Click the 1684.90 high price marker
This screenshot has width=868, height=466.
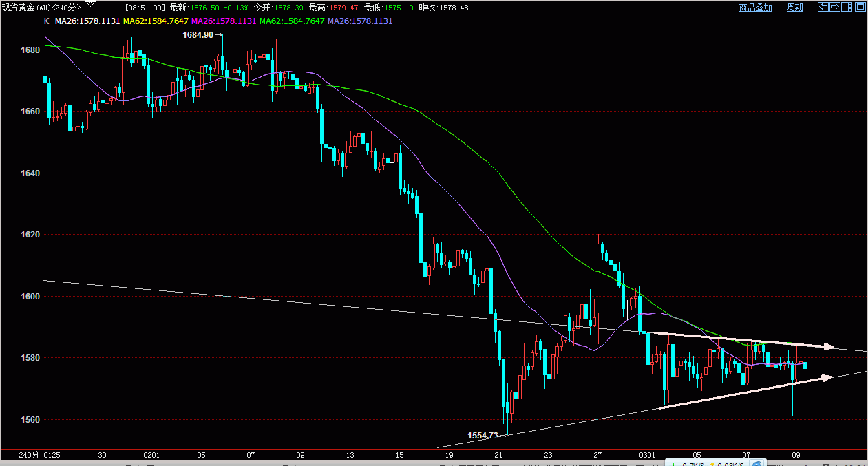pos(198,34)
